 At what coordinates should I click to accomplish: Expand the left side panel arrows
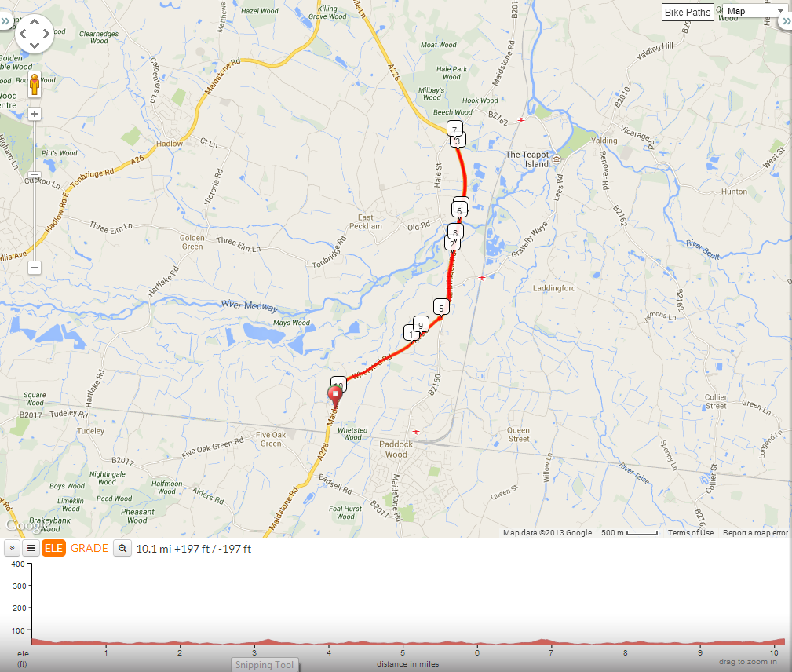[x=5, y=21]
